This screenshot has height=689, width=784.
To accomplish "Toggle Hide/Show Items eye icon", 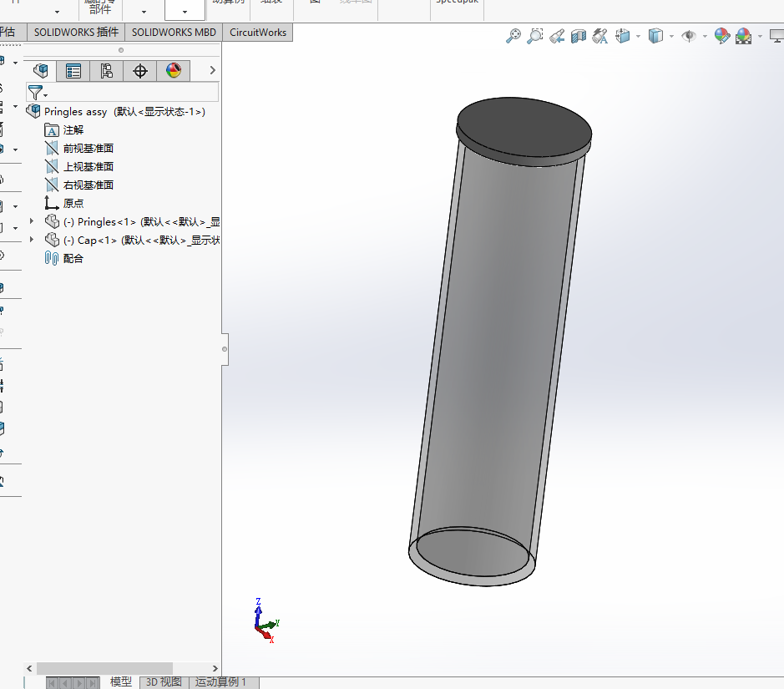I will (689, 36).
